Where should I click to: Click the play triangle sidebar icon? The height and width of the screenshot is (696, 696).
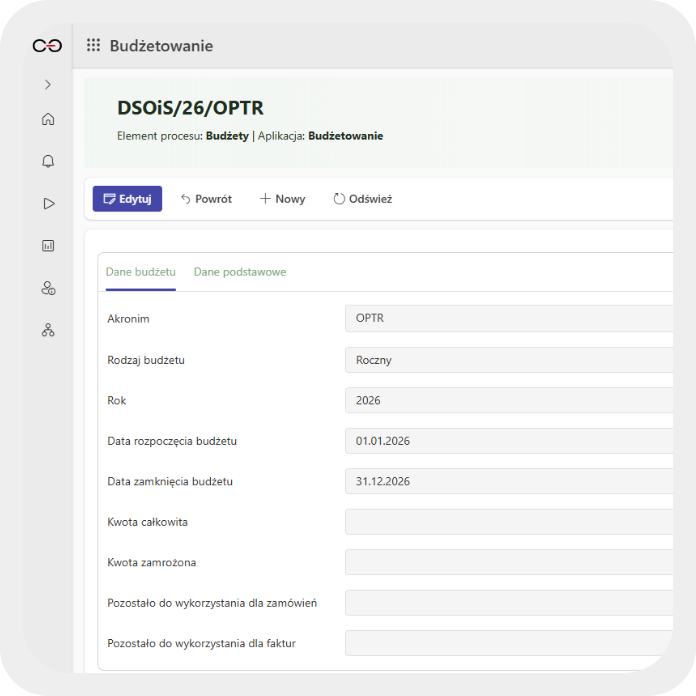pos(48,203)
